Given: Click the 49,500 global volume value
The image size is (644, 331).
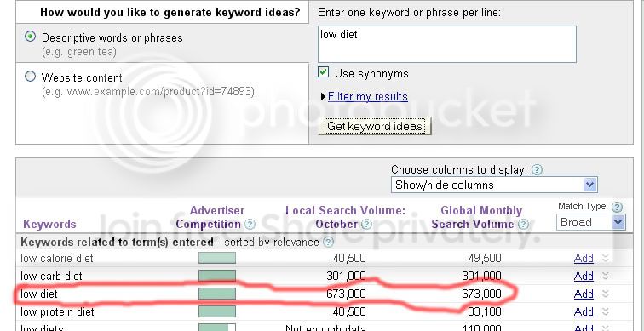Looking at the screenshot, I should tap(485, 259).
